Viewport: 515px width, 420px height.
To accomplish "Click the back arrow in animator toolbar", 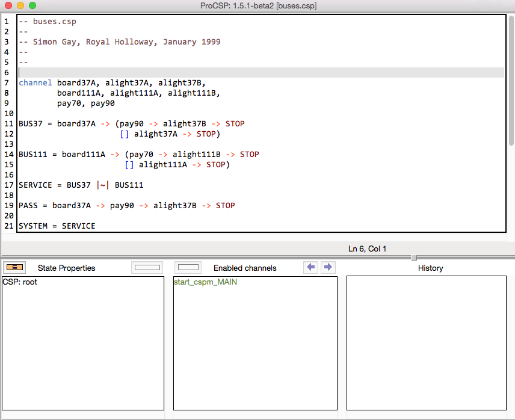I will click(311, 267).
